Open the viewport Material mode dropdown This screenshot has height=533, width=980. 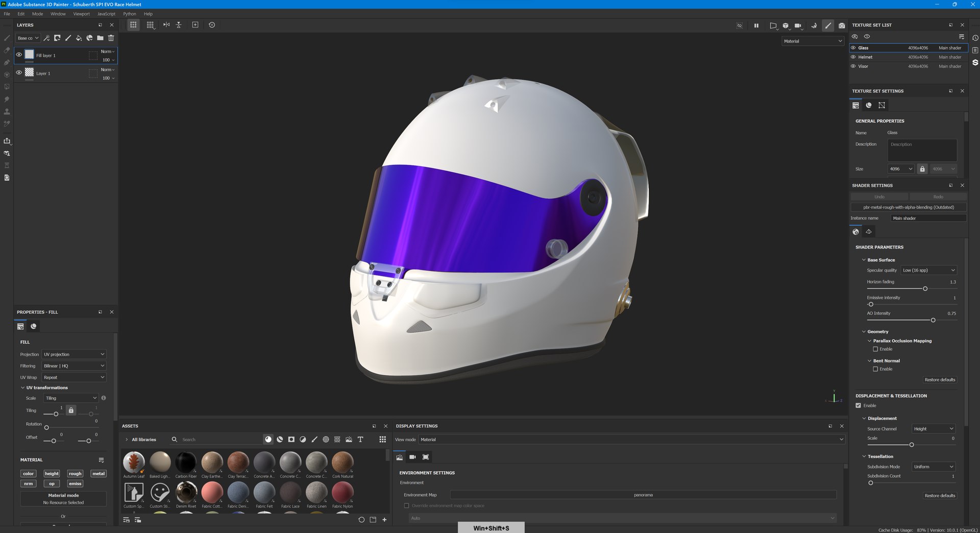813,41
